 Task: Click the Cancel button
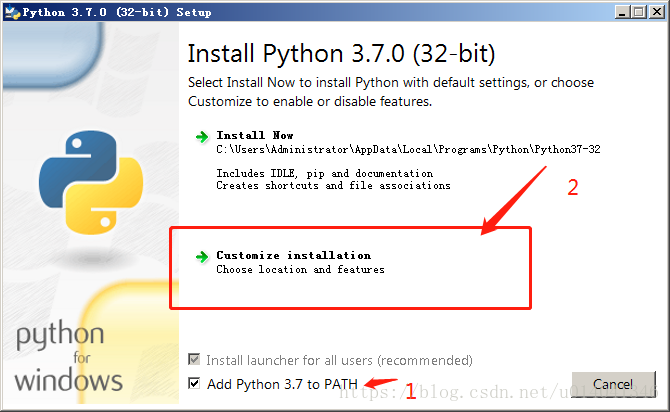613,384
